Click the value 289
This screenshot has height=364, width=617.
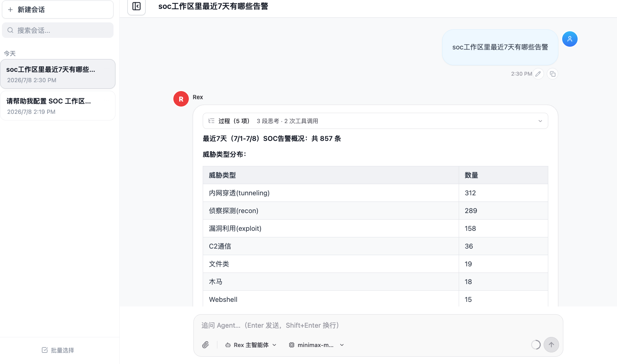click(x=471, y=211)
